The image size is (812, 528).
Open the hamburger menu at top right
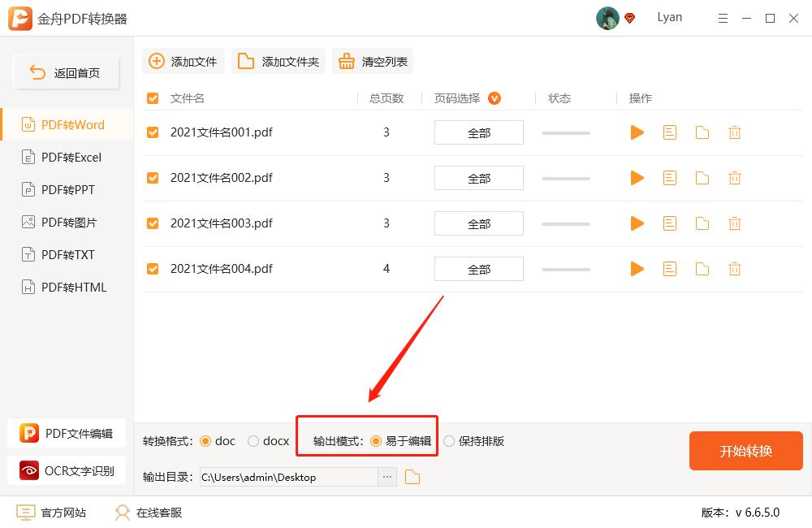point(723,17)
